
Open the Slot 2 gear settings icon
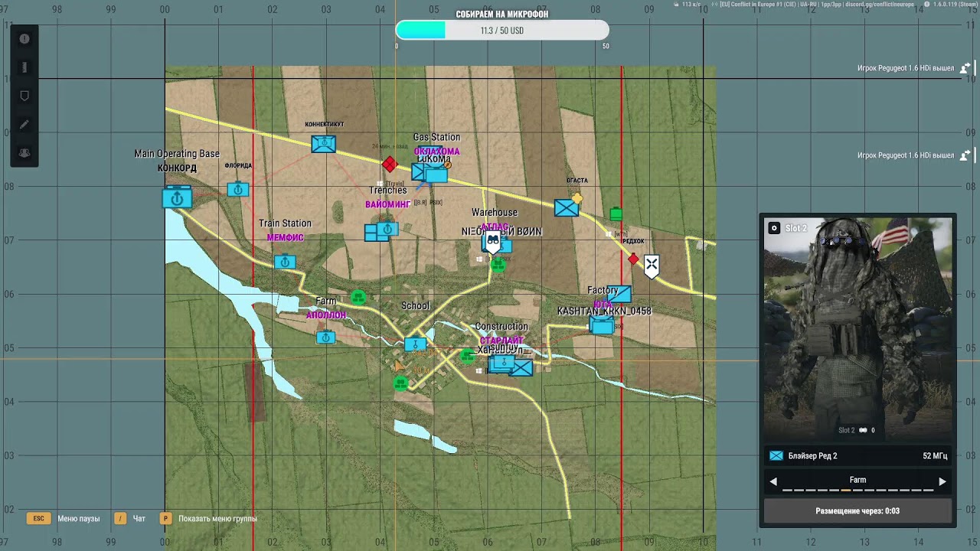coord(774,228)
